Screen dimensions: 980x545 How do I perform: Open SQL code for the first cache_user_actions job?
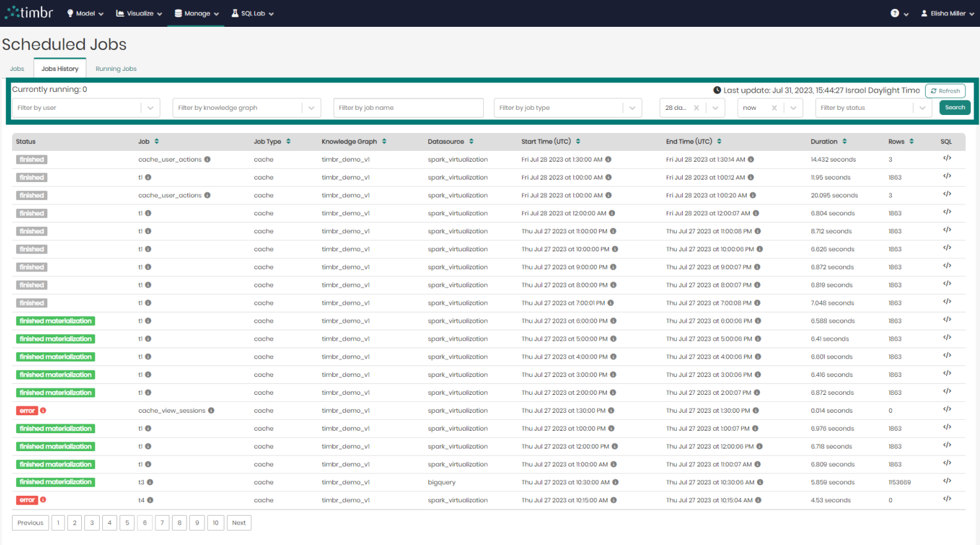tap(947, 159)
